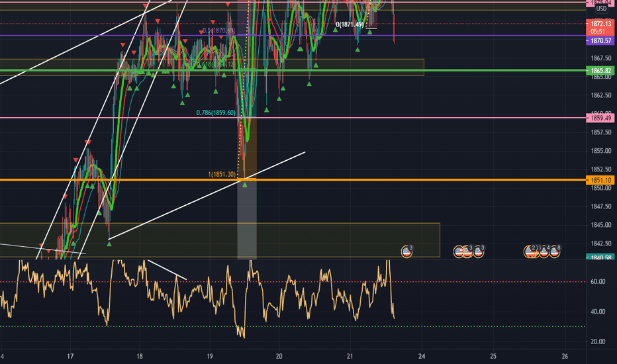Click date 19 on the time axis
617x364 pixels.
tap(210, 357)
